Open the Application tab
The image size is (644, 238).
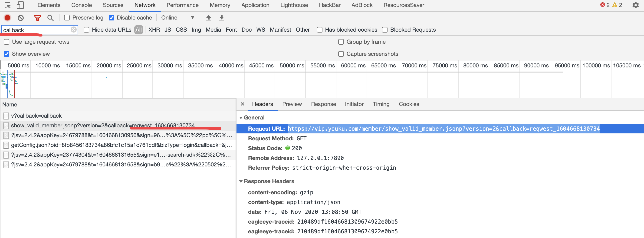(255, 5)
